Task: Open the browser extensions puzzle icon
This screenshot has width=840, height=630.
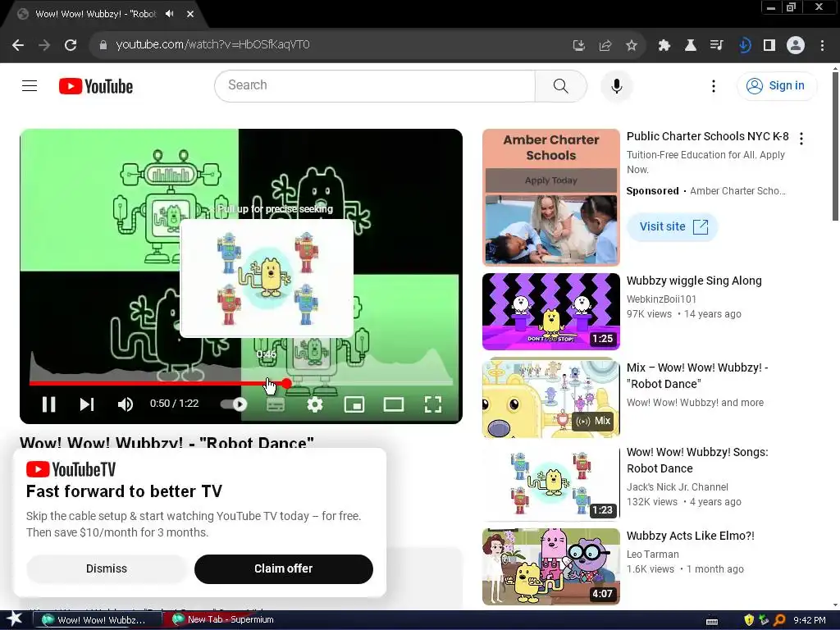Action: [x=664, y=45]
